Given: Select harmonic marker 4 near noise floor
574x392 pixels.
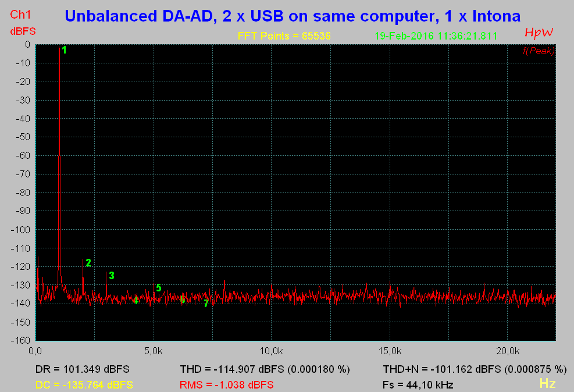Looking at the screenshot, I should point(136,301).
